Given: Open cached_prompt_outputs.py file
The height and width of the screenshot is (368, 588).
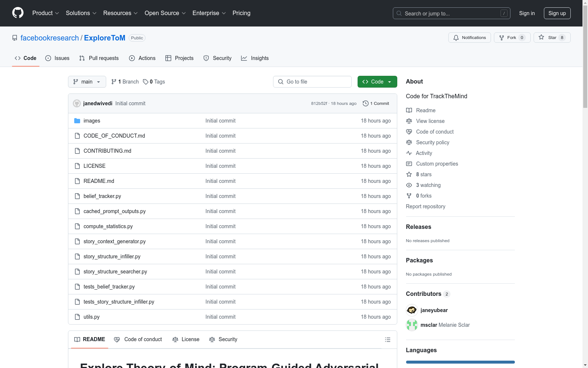Looking at the screenshot, I should point(115,211).
